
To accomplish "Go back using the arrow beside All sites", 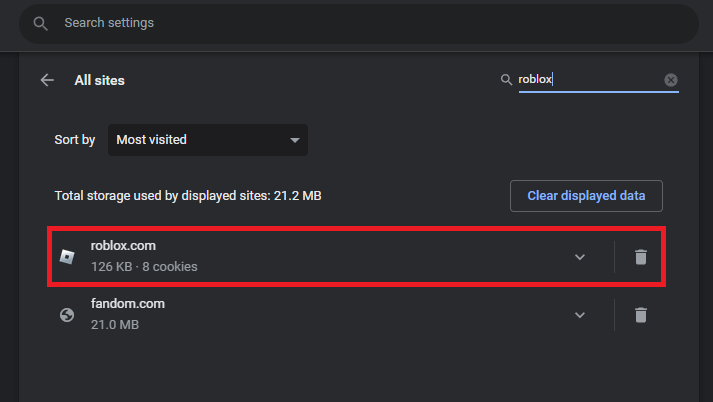I will pyautogui.click(x=47, y=80).
